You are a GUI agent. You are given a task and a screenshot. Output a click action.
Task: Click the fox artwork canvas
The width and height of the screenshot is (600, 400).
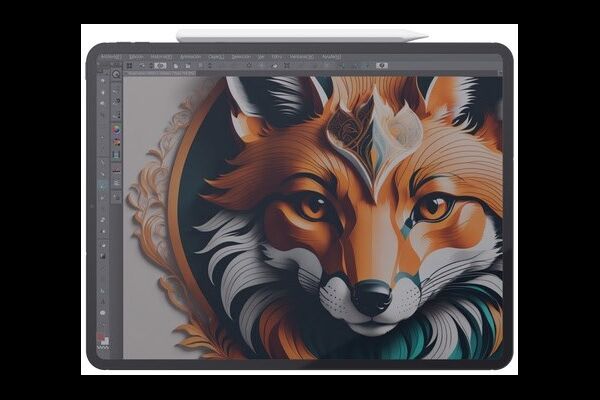312,217
